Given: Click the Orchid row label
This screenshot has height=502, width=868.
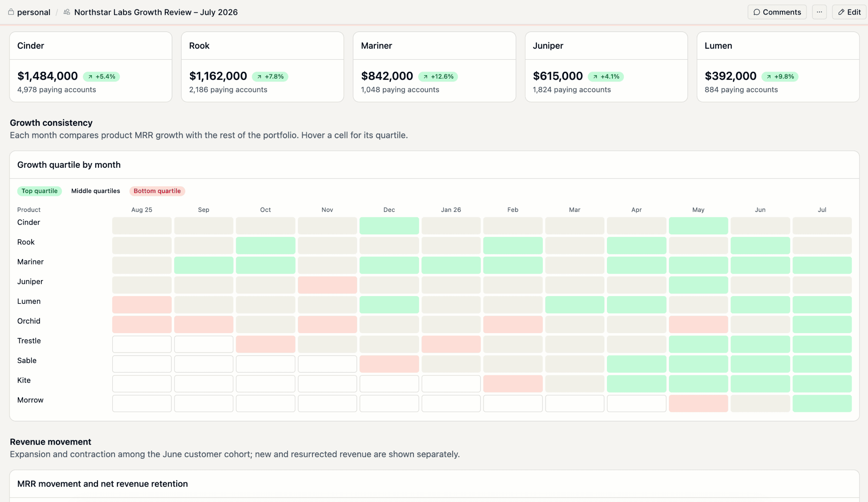Looking at the screenshot, I should click(28, 321).
